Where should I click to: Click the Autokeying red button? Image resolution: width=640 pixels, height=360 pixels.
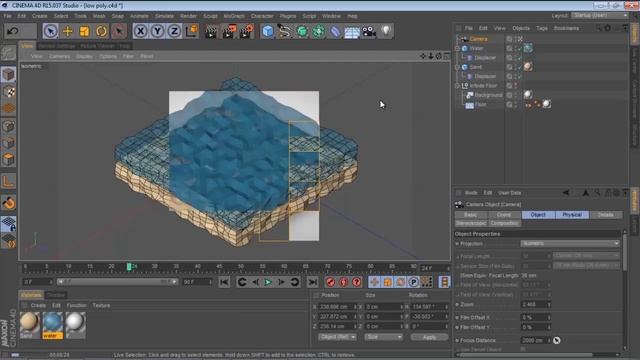[344, 282]
